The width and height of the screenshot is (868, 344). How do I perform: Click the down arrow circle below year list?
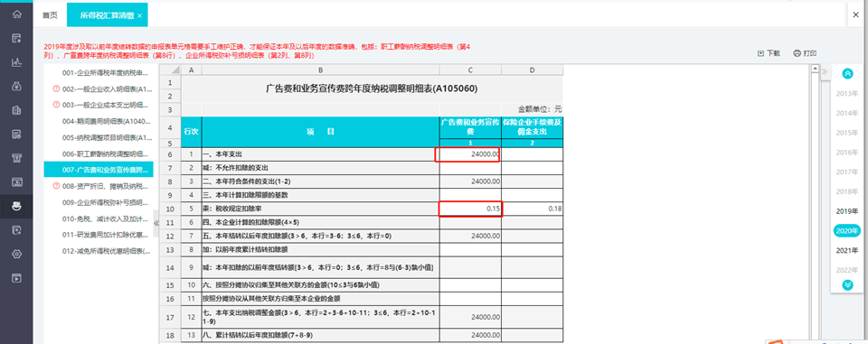(x=847, y=284)
